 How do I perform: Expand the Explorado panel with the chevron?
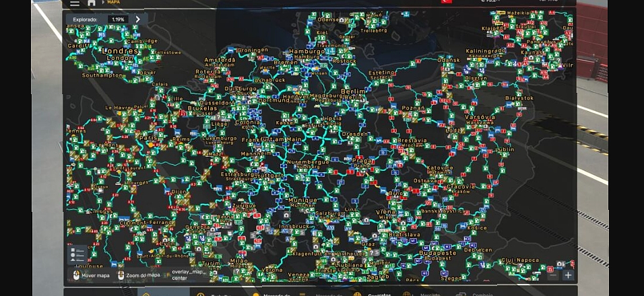137,20
